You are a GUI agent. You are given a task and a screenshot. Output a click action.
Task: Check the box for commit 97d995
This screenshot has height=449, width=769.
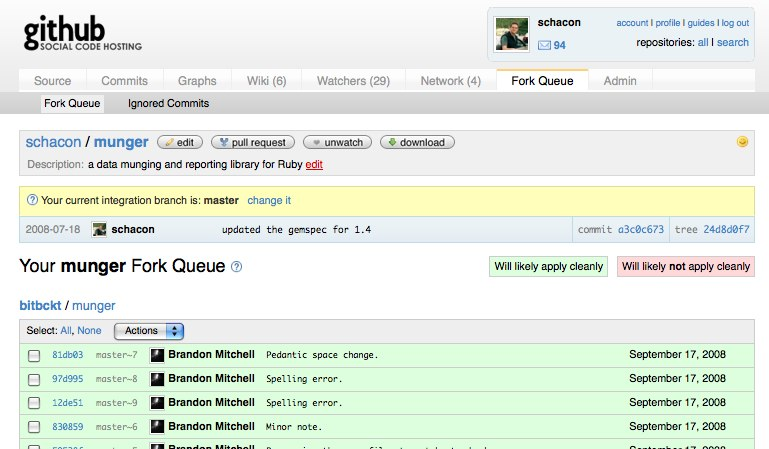coord(34,380)
